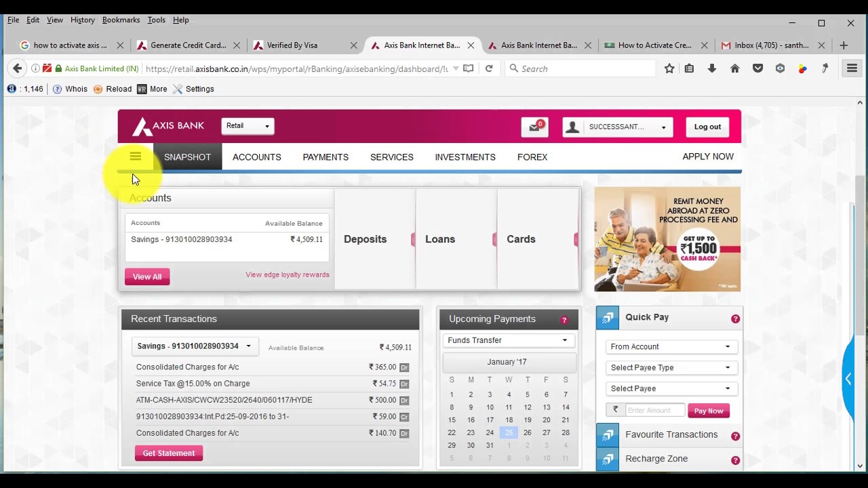Click Cr marker on ₹59.00 transaction
This screenshot has height=488, width=868.
pyautogui.click(x=404, y=417)
